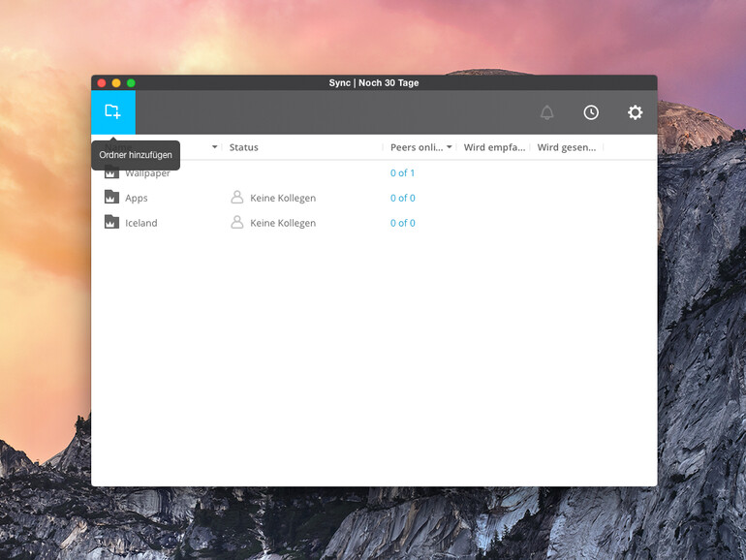Open settings via the gear icon

635,112
